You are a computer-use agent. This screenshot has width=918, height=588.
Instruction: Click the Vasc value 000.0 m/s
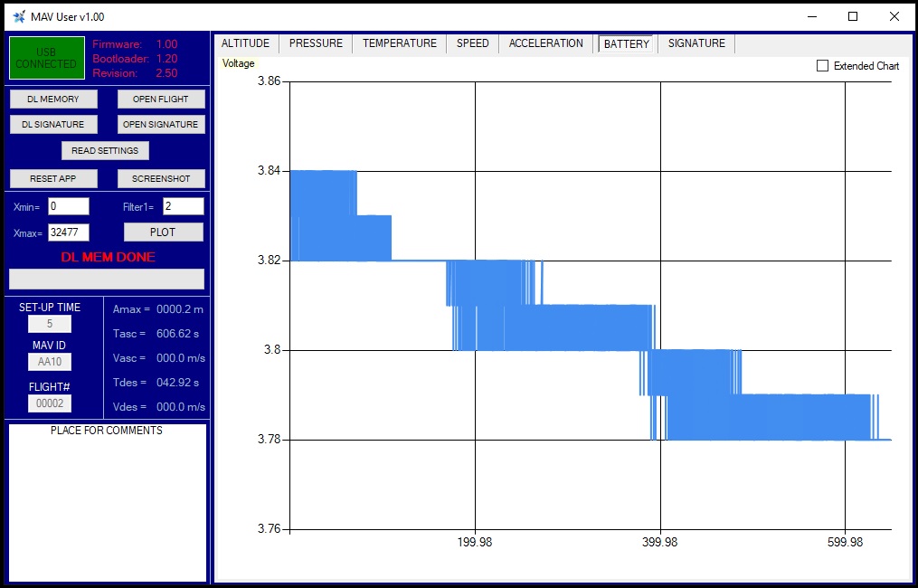coord(181,358)
